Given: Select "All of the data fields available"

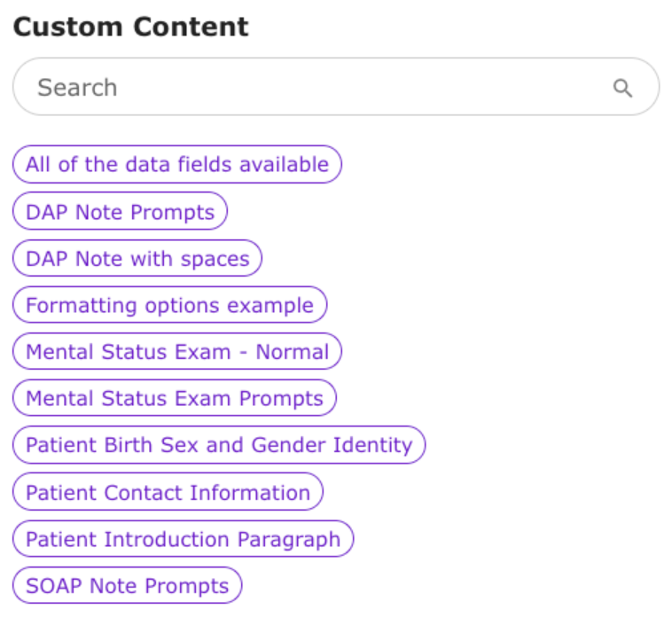Looking at the screenshot, I should point(176,165).
